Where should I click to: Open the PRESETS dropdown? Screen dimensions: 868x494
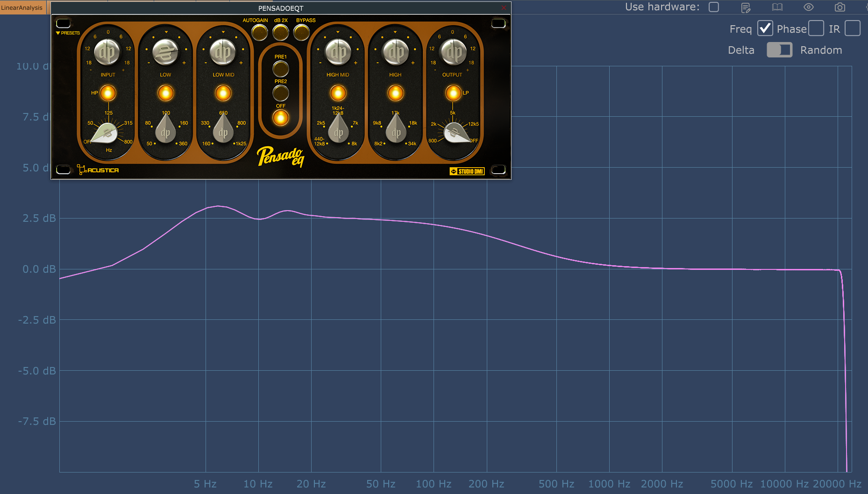pyautogui.click(x=68, y=33)
